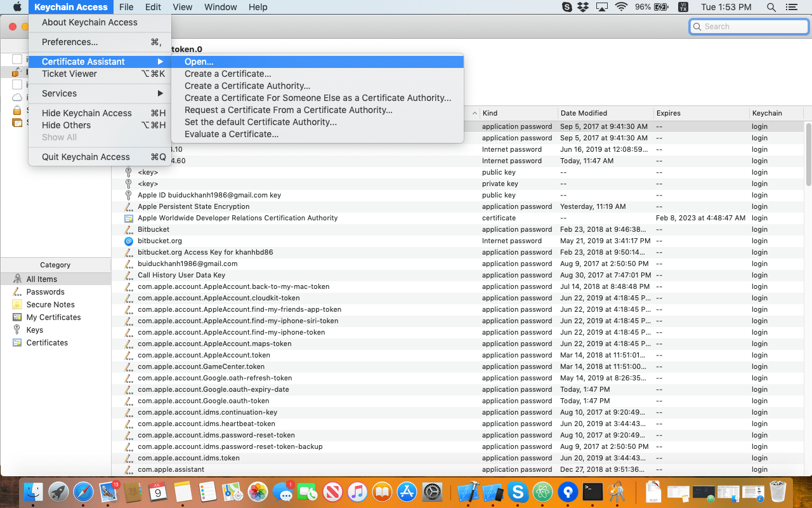Click Open… in Certificate Assistant submenu

coord(317,62)
